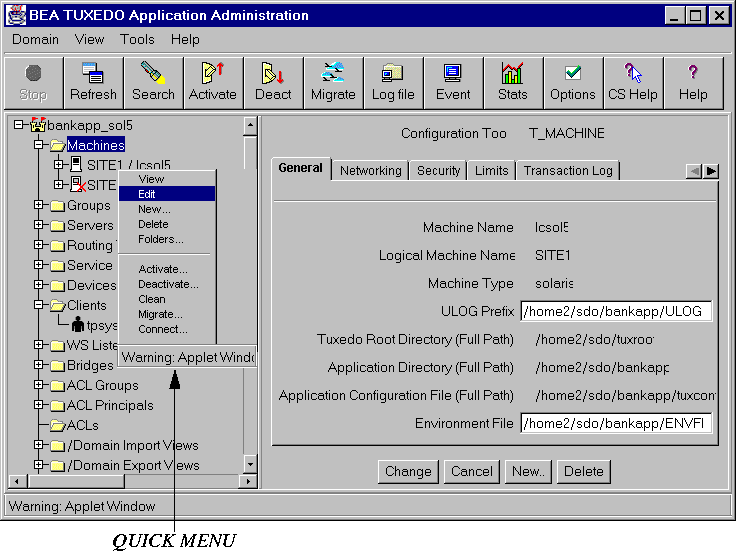Click the SITE1 machine icon
The height and width of the screenshot is (551, 736).
point(76,165)
